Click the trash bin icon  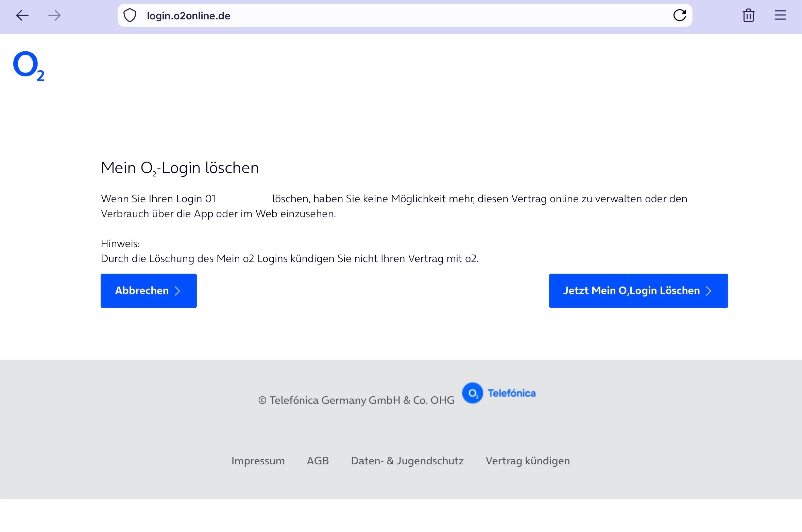(748, 15)
